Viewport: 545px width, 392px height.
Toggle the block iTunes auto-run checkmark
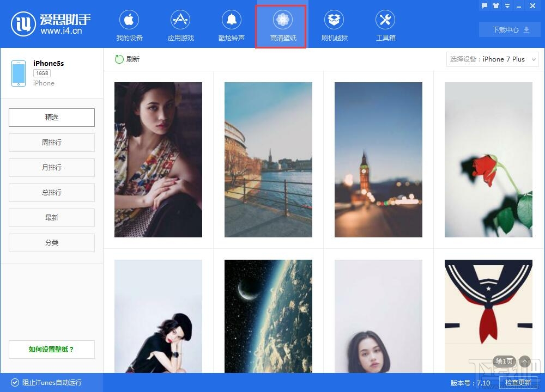[x=15, y=383]
